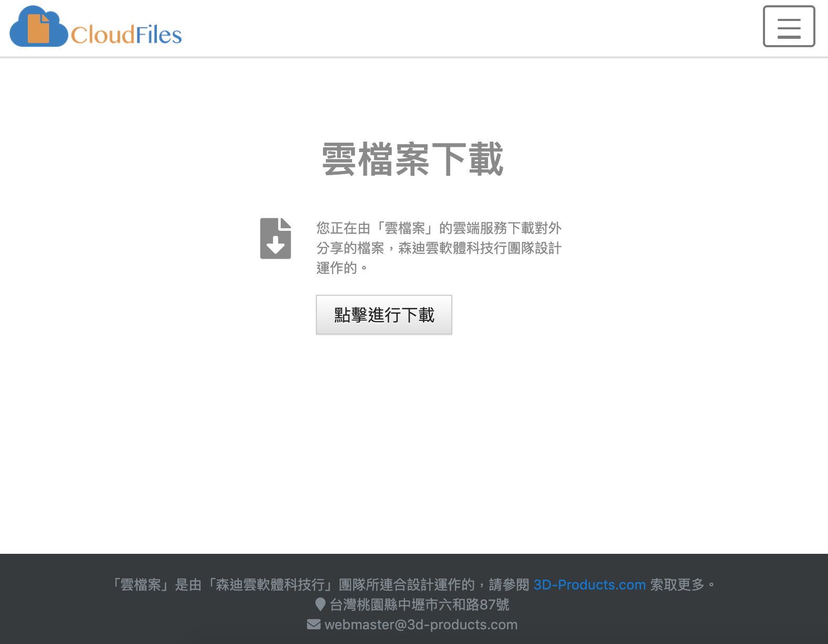The image size is (828, 644).
Task: Click the orange "Cloud" logo text
Action: (x=103, y=35)
